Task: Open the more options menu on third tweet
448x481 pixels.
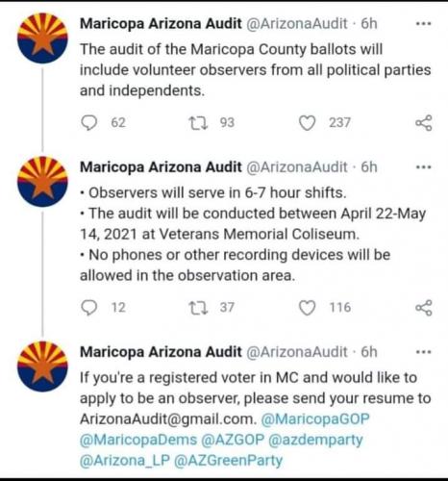Action: tap(423, 352)
